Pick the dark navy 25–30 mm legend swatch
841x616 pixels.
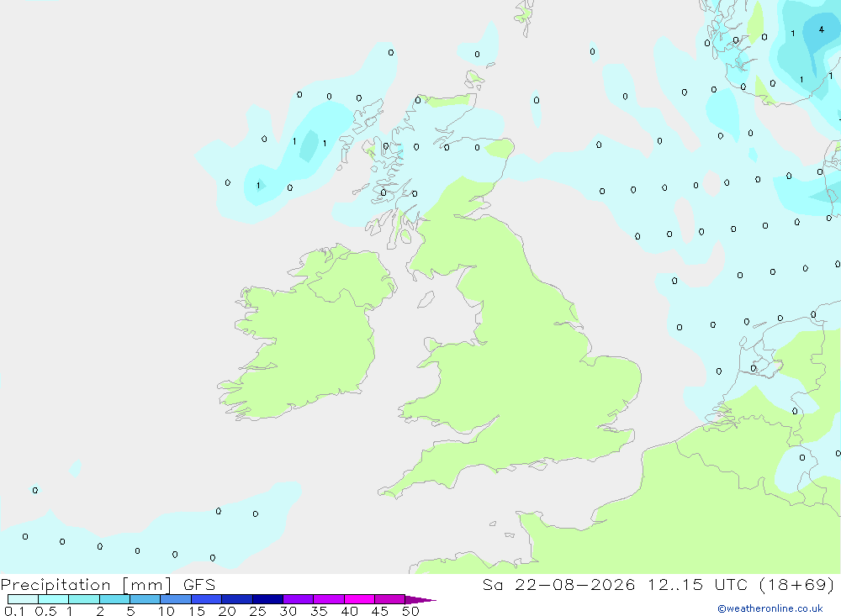[267, 599]
